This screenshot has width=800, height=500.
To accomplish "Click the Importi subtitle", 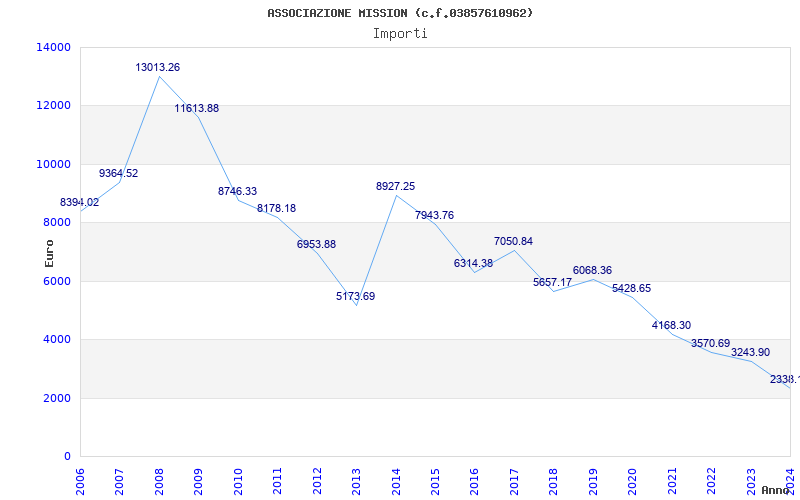I will [400, 34].
